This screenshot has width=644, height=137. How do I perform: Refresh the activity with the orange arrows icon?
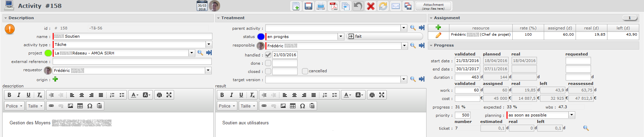click(x=383, y=6)
